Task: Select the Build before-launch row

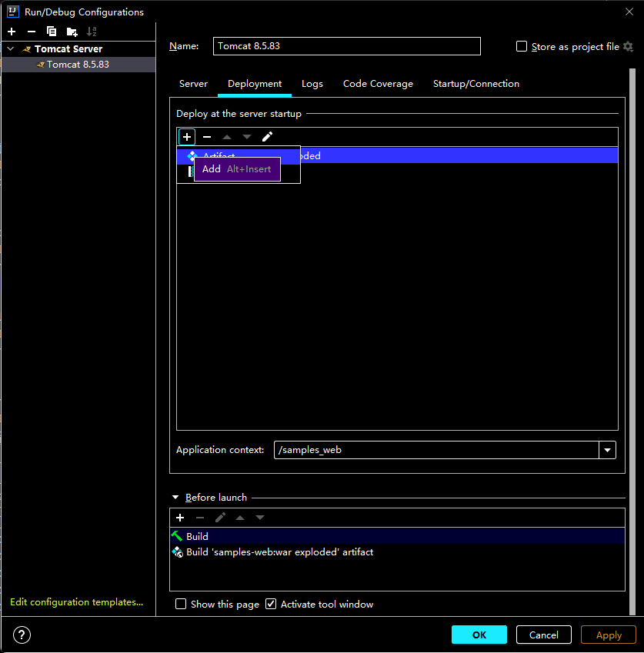Action: click(x=397, y=536)
